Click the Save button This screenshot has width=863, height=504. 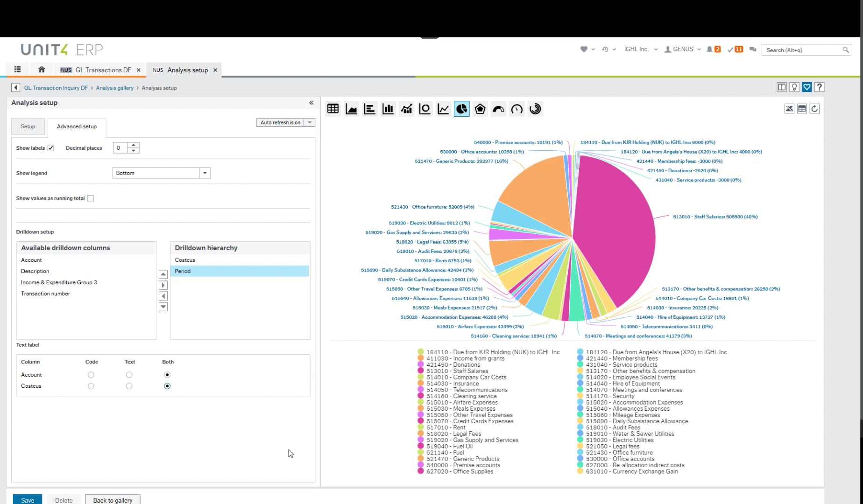click(28, 499)
